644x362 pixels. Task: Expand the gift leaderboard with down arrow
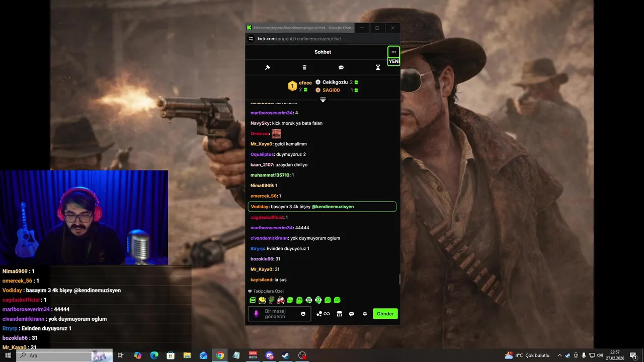(x=323, y=100)
